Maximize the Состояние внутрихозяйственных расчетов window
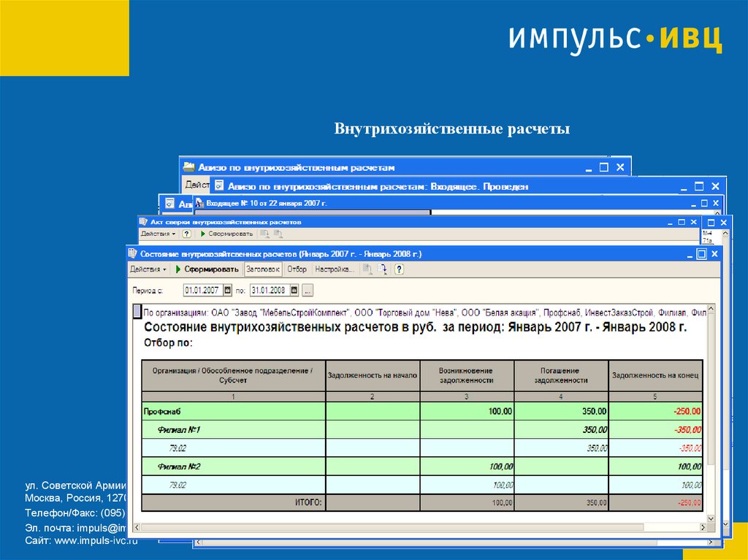Screen dimensions: 748x560 [701, 254]
